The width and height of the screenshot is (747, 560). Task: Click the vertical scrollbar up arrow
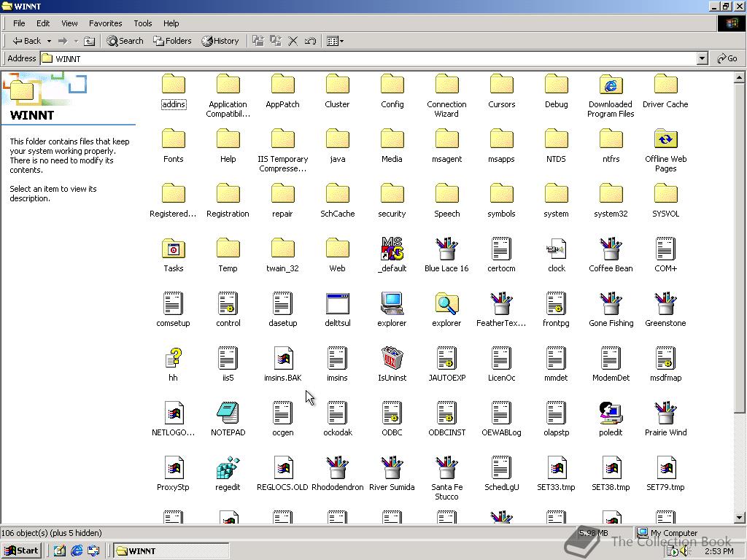(x=739, y=77)
